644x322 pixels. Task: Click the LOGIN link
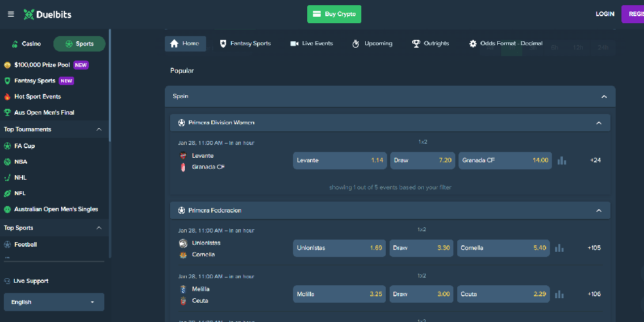click(605, 14)
